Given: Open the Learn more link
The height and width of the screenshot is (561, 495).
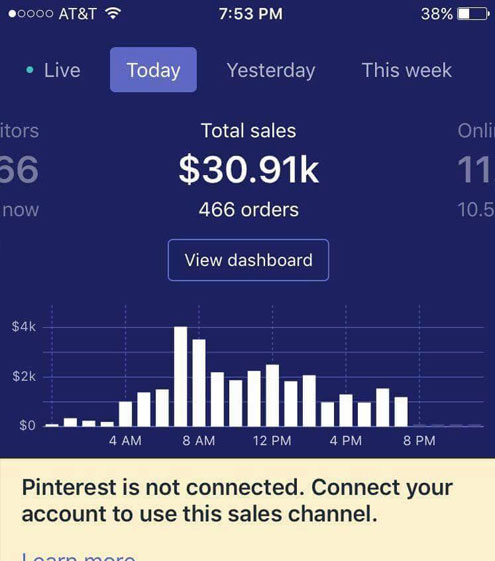Looking at the screenshot, I should [x=79, y=556].
